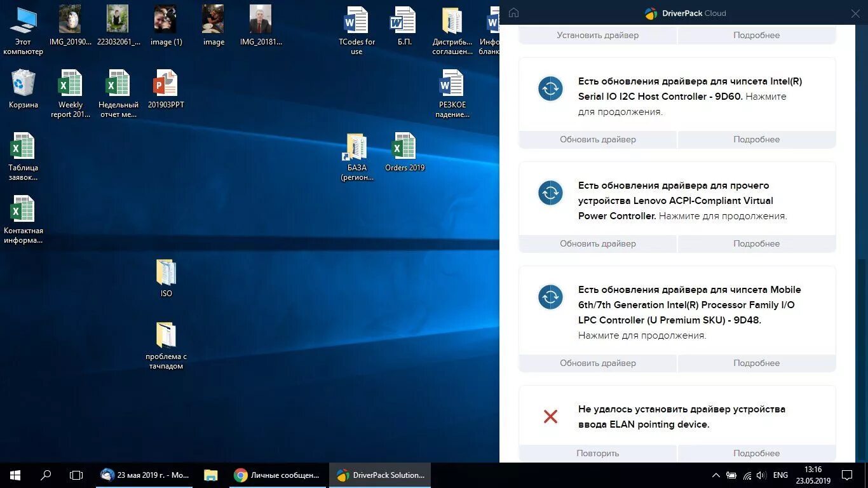Viewport: 868px width, 488px height.
Task: Show hidden system tray icons
Action: (x=715, y=475)
